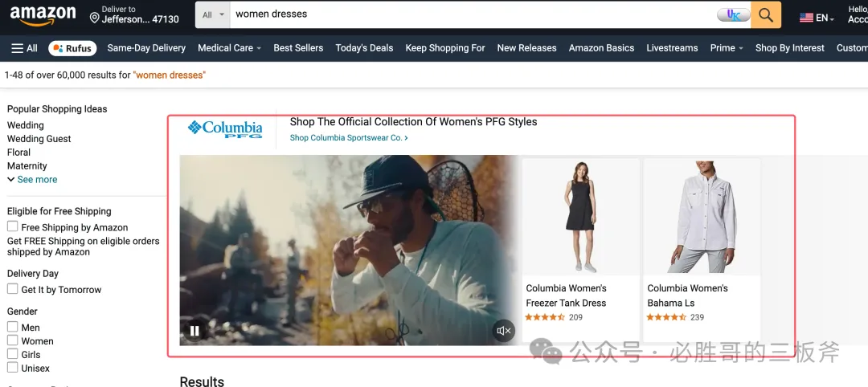Open Livestreams
The height and width of the screenshot is (387, 868).
coord(672,48)
